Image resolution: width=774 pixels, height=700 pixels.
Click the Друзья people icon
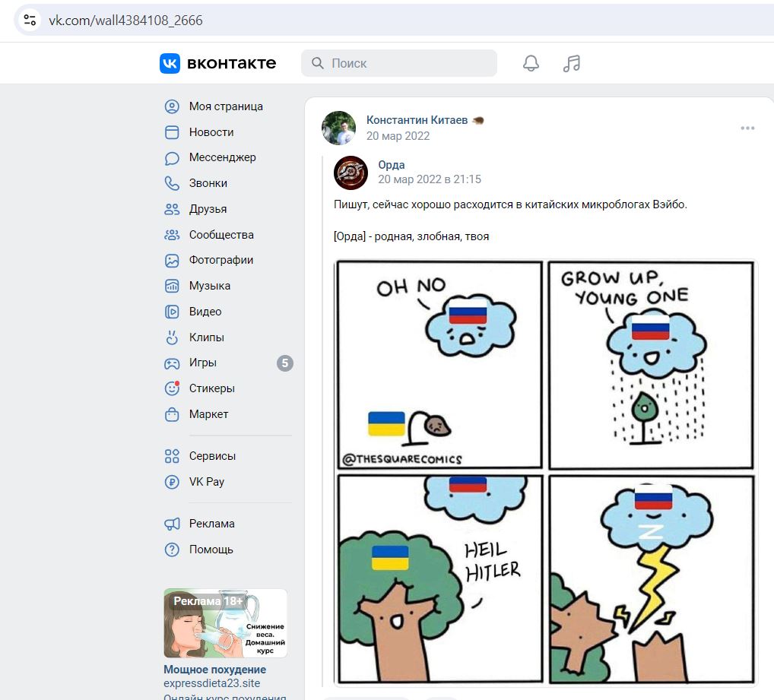(x=172, y=209)
